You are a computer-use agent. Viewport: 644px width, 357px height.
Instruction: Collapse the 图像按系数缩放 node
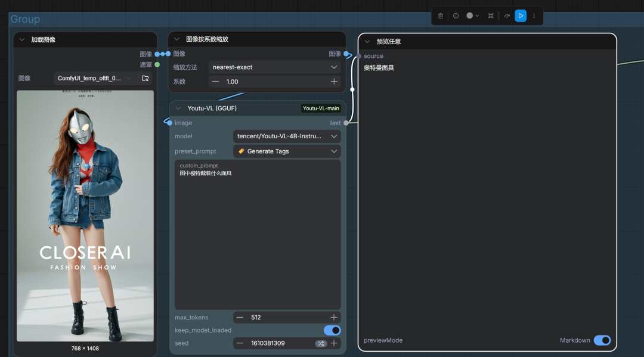click(x=177, y=39)
